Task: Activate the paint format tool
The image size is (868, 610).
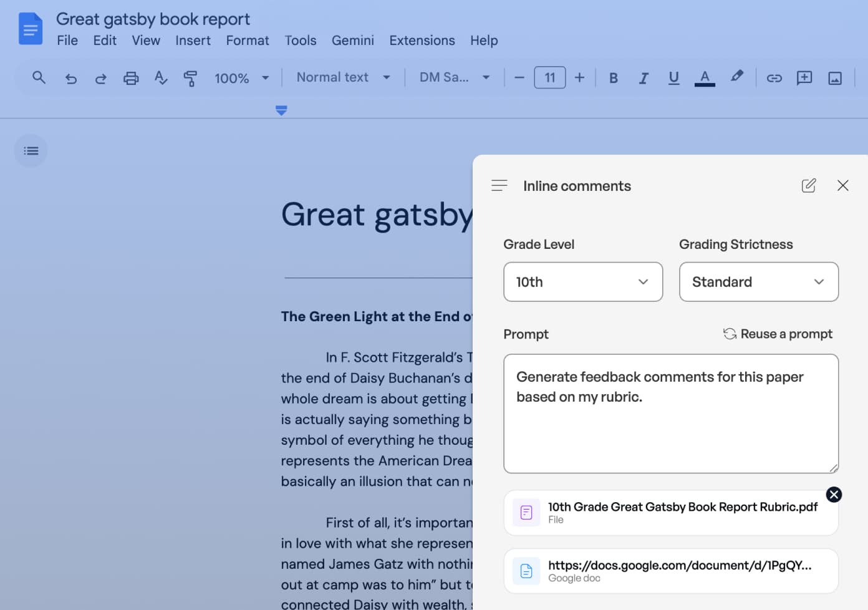Action: [190, 78]
